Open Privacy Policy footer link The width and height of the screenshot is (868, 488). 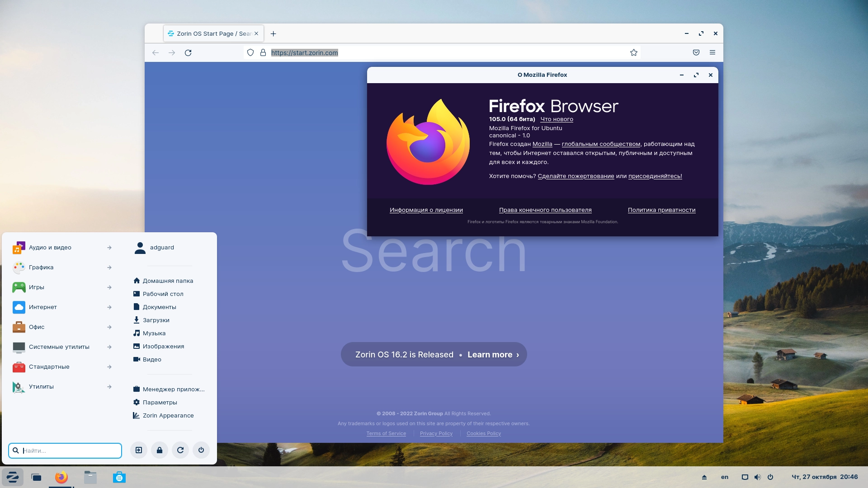point(436,434)
